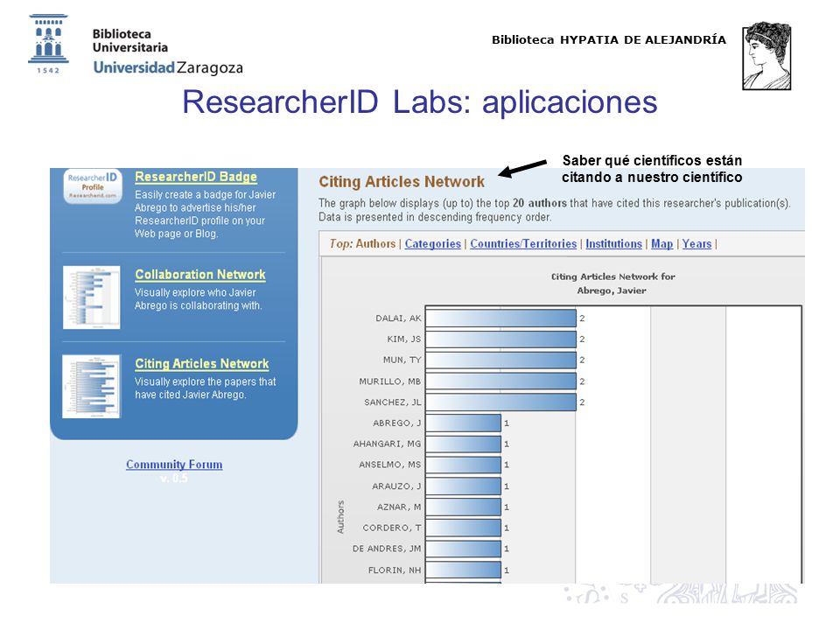This screenshot has width=840, height=630.
Task: Click the "DALAI, AK" author label
Action: 399,318
